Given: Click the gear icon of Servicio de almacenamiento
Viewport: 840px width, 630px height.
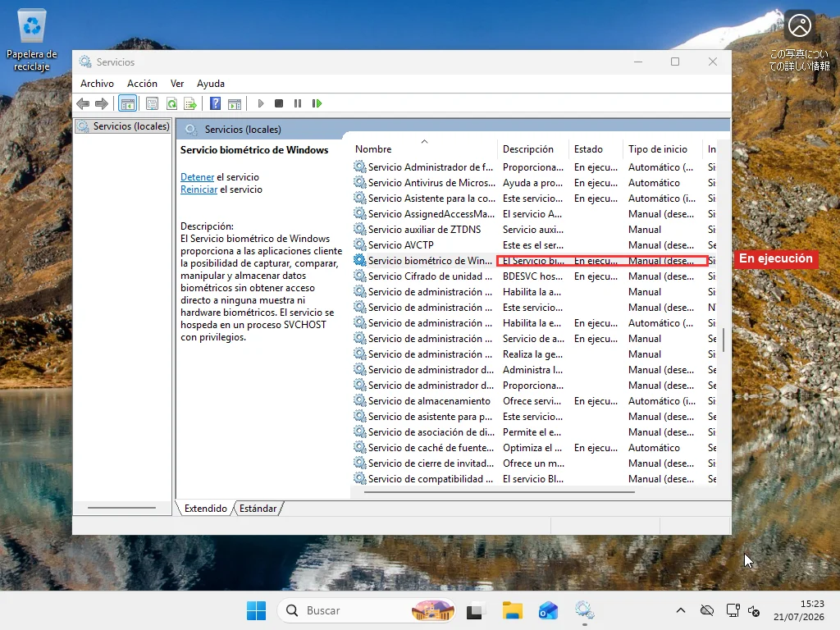Looking at the screenshot, I should 360,400.
